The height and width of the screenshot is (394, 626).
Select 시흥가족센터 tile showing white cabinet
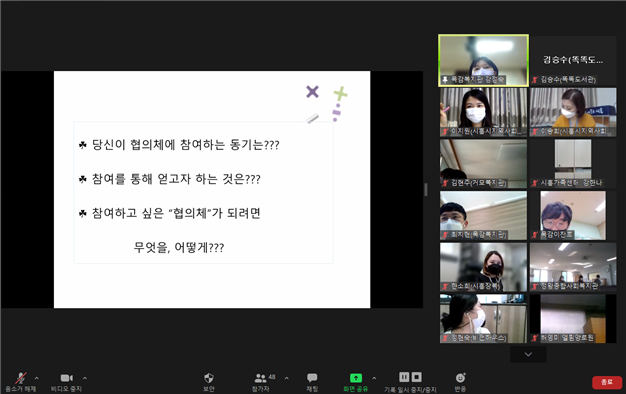click(573, 164)
